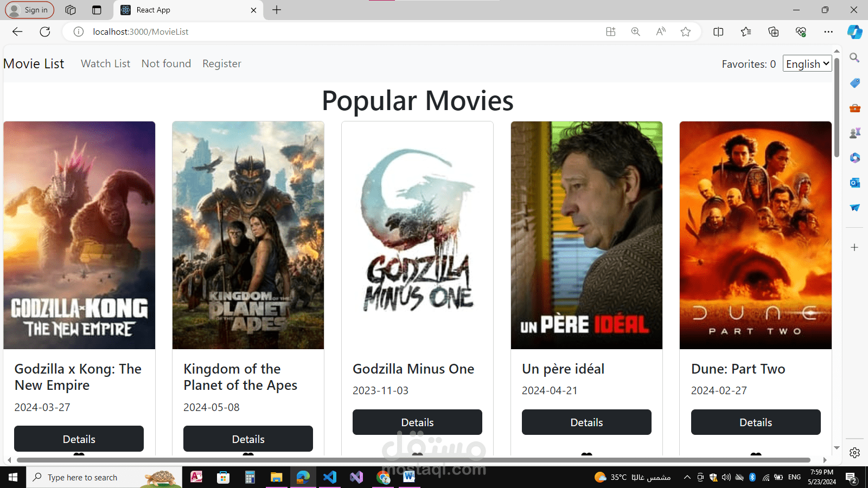View details for Dune: Part Two

click(x=756, y=422)
